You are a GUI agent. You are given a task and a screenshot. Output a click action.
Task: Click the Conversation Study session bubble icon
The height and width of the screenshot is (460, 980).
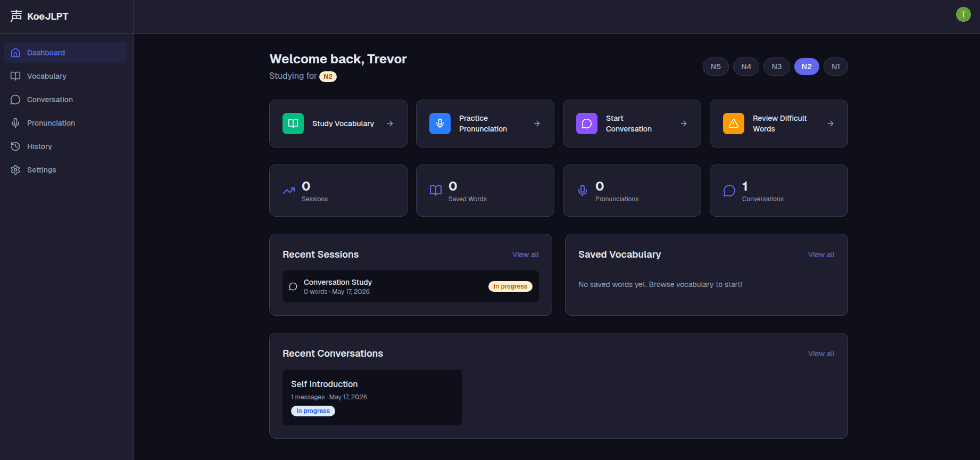coord(293,286)
